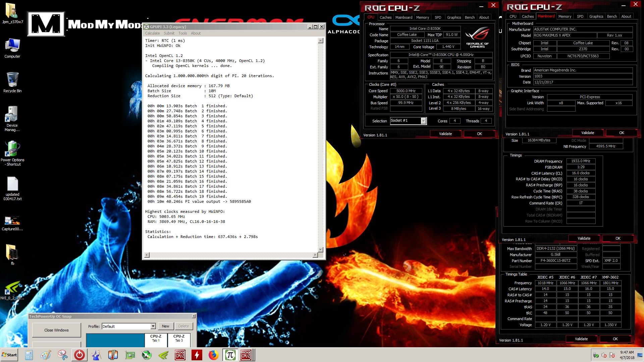Open the muted volume tray icon
644x362 pixels.
[x=604, y=355]
